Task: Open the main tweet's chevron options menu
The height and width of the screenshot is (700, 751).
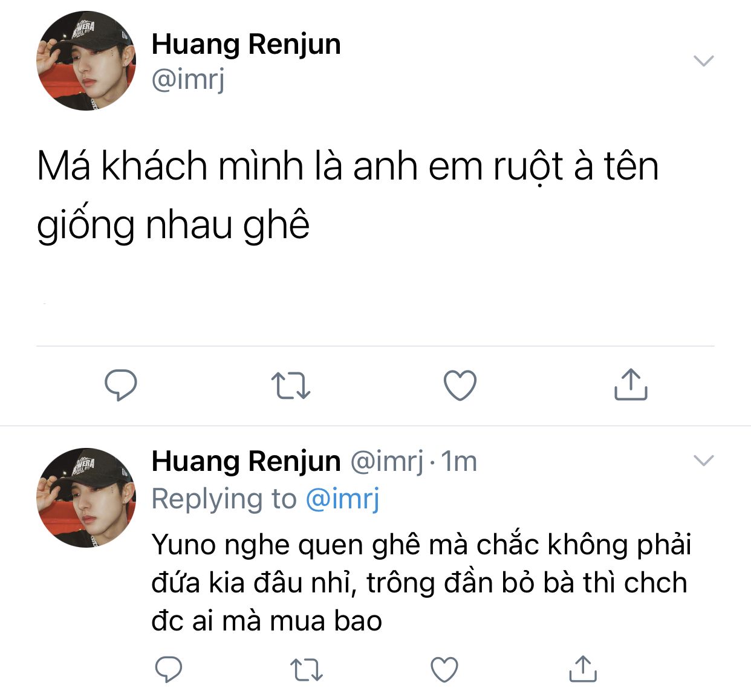Action: (x=703, y=60)
